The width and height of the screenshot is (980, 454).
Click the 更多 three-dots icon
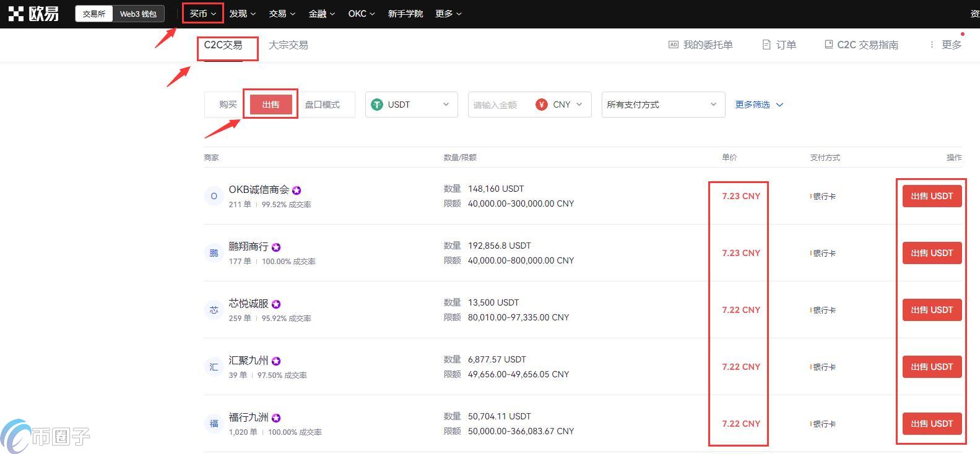pos(932,45)
